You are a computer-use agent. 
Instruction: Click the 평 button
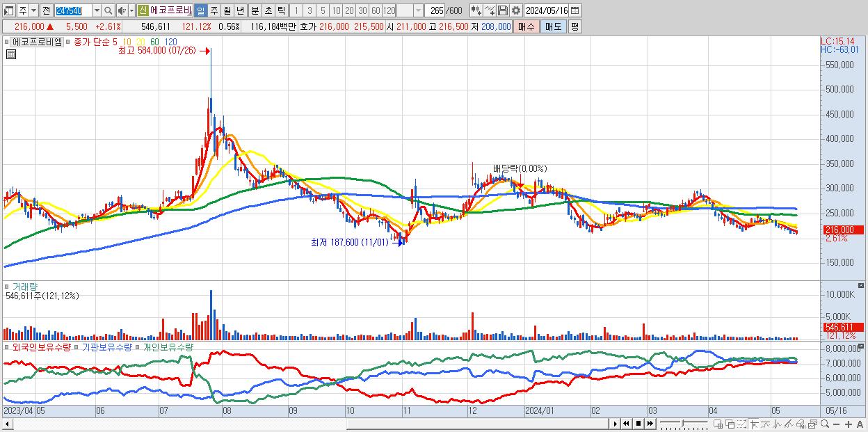click(574, 26)
